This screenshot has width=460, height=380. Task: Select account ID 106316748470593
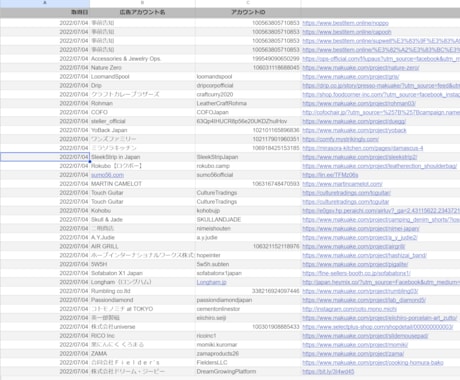pos(248,184)
